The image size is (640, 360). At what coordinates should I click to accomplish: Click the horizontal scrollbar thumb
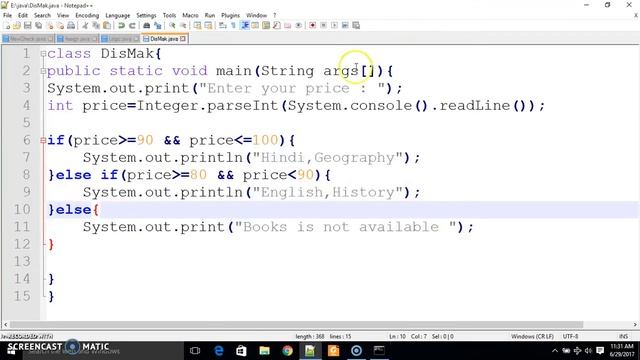(x=297, y=324)
